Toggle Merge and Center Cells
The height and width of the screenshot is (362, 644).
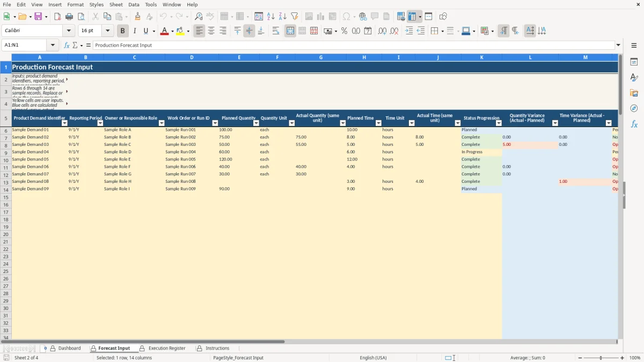(290, 31)
